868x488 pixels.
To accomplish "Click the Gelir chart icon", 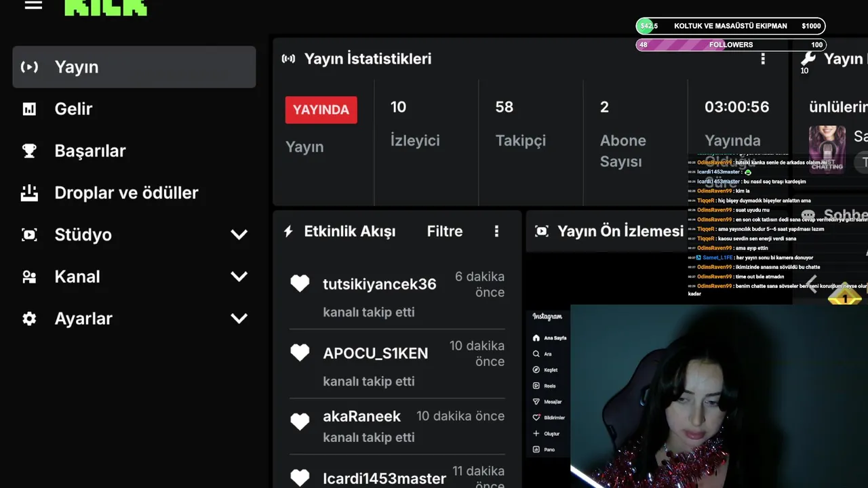I will 29,109.
